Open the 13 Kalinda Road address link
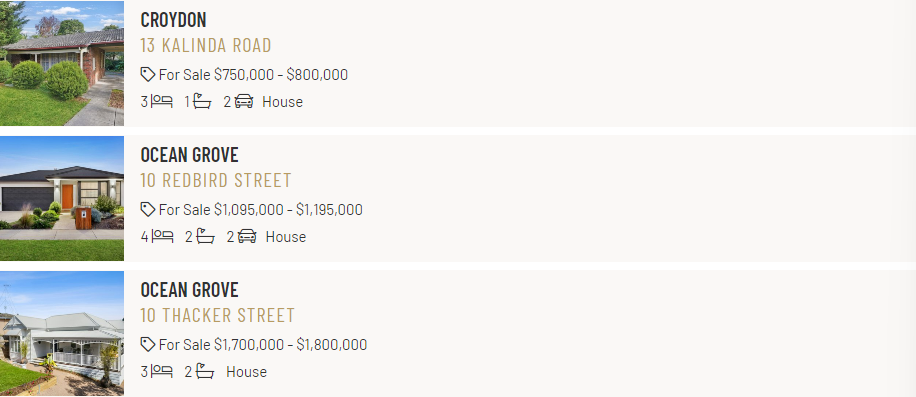The width and height of the screenshot is (916, 397). tap(206, 46)
